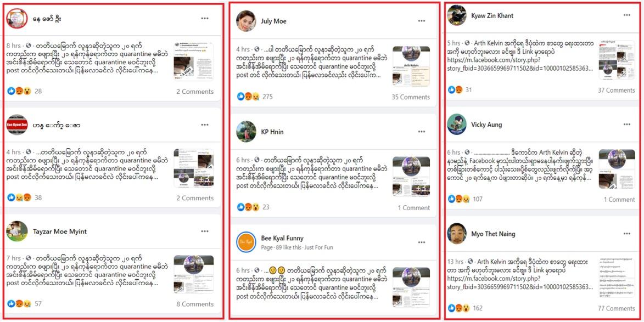The width and height of the screenshot is (644, 322).
Task: Open Myo Thet Naing's profile photo
Action: (x=457, y=233)
